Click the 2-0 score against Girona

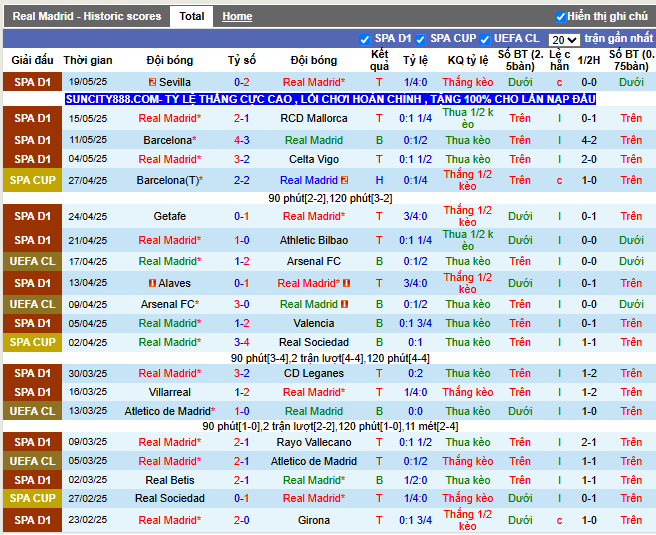242,520
